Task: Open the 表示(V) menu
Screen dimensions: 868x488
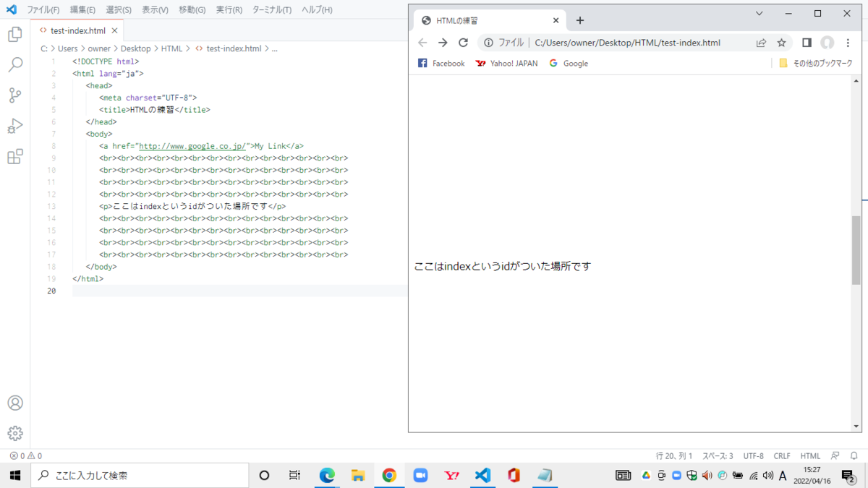Action: click(x=155, y=10)
